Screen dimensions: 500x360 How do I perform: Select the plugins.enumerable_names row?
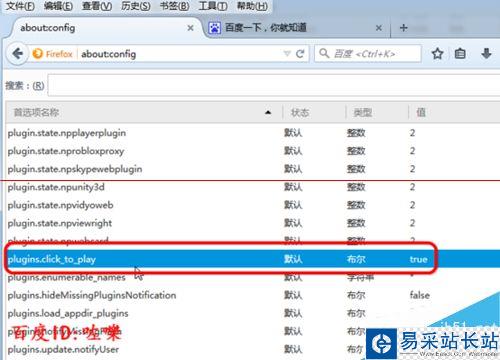[x=252, y=277]
